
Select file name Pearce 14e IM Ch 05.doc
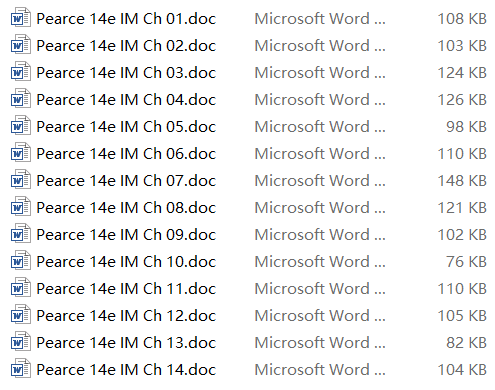126,127
